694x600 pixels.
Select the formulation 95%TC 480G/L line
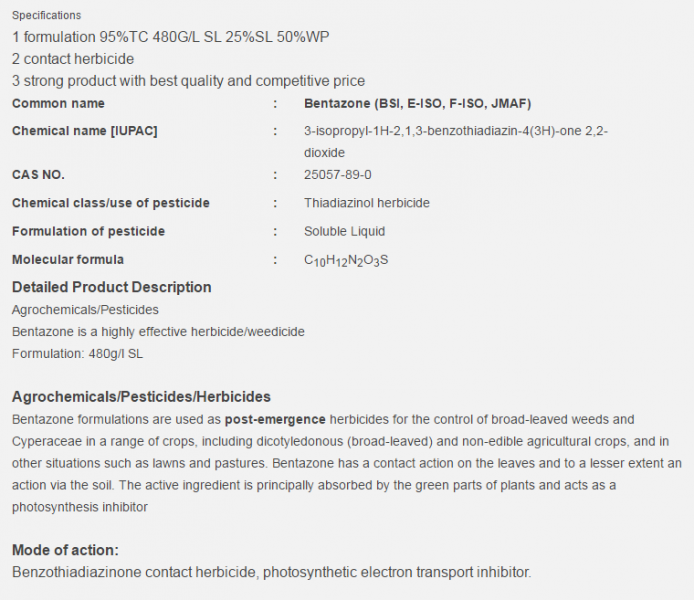tap(170, 37)
